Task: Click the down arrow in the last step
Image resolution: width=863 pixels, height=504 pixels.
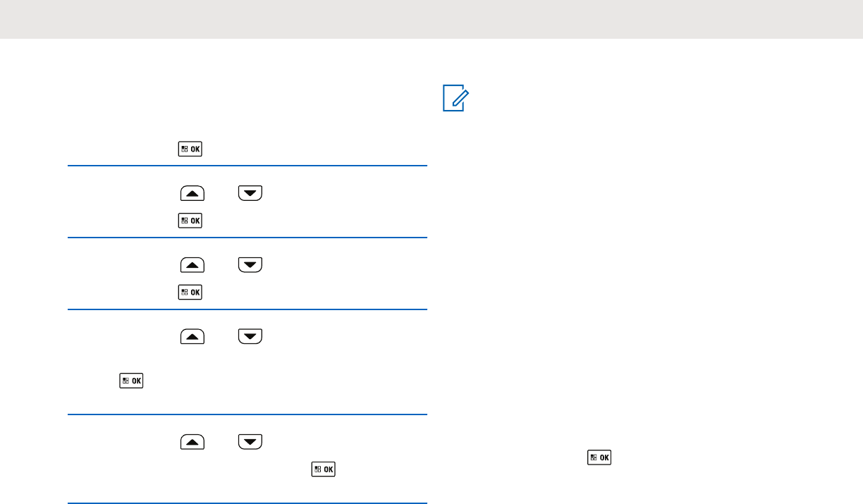Action: tap(250, 442)
